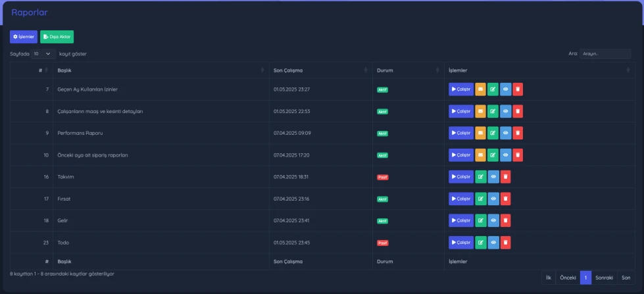Edit the Performans Raporu entry

(493, 133)
